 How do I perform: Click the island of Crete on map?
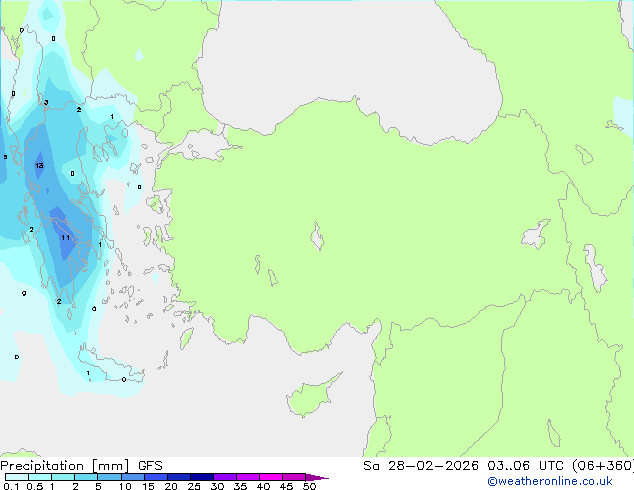110,366
